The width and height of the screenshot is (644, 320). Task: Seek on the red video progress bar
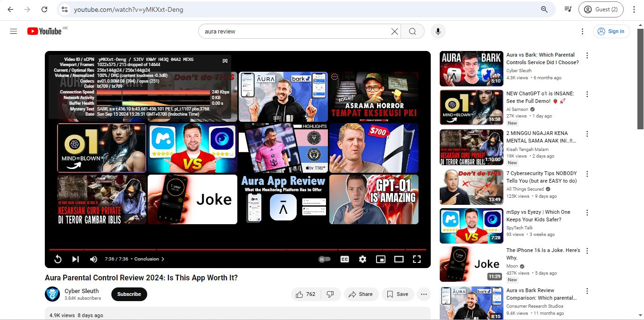[238, 249]
